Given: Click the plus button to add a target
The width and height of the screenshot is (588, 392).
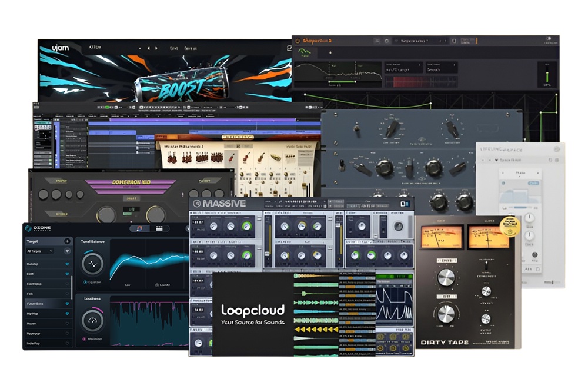Looking at the screenshot, I should 67,241.
